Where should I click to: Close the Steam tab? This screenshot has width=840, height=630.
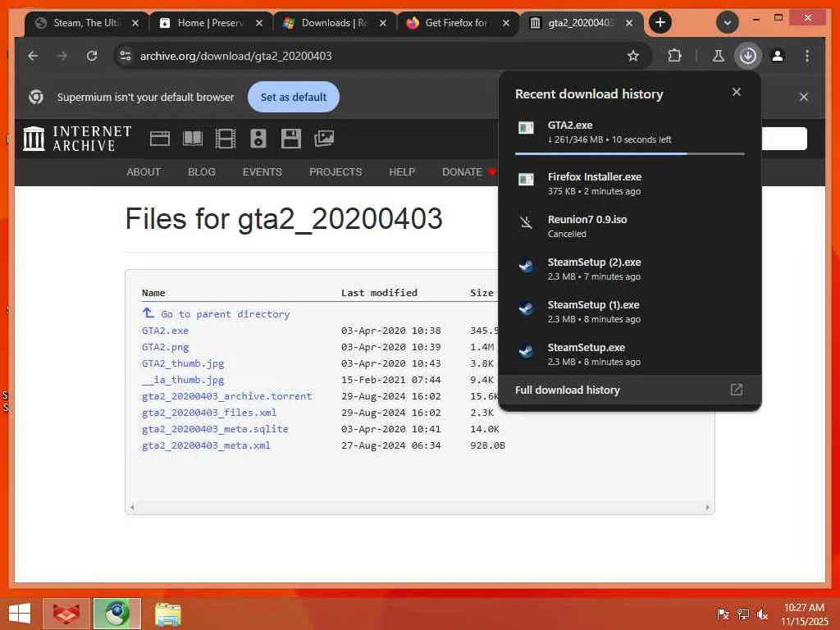coord(135,23)
